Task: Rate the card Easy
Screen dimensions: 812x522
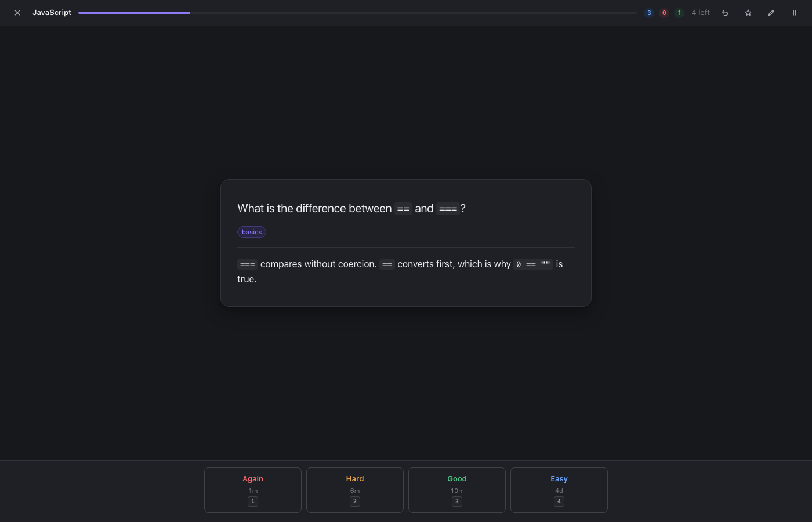Action: coord(559,490)
